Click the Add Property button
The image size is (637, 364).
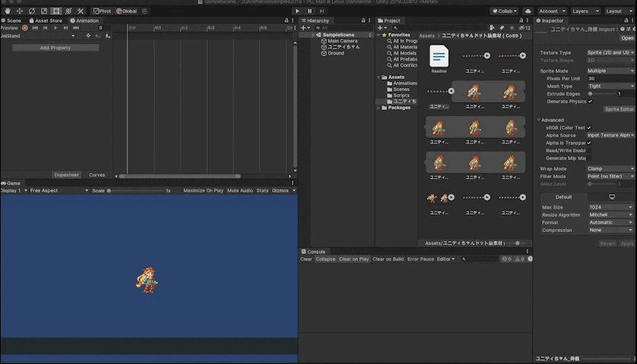point(55,48)
